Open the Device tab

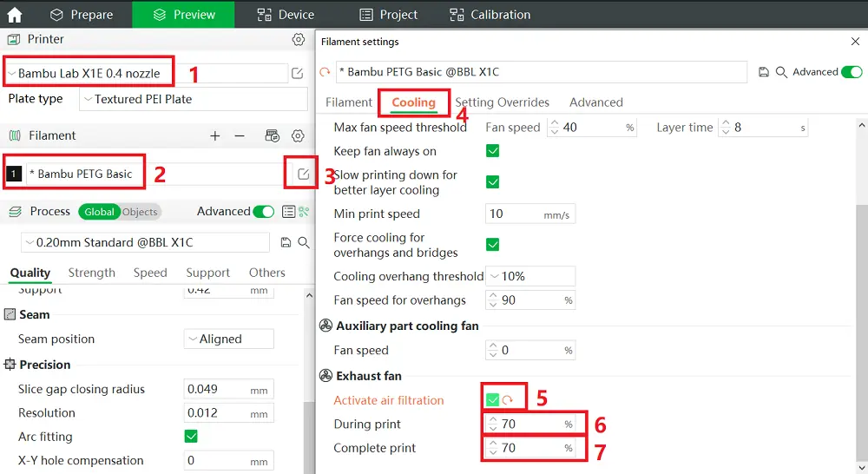[x=286, y=15]
